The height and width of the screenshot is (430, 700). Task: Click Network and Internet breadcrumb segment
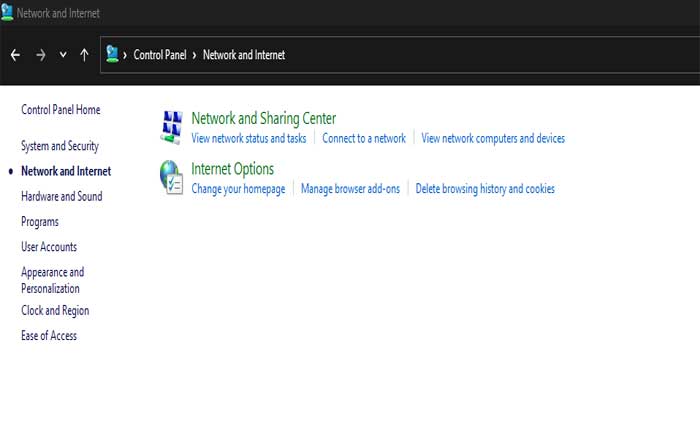[243, 55]
